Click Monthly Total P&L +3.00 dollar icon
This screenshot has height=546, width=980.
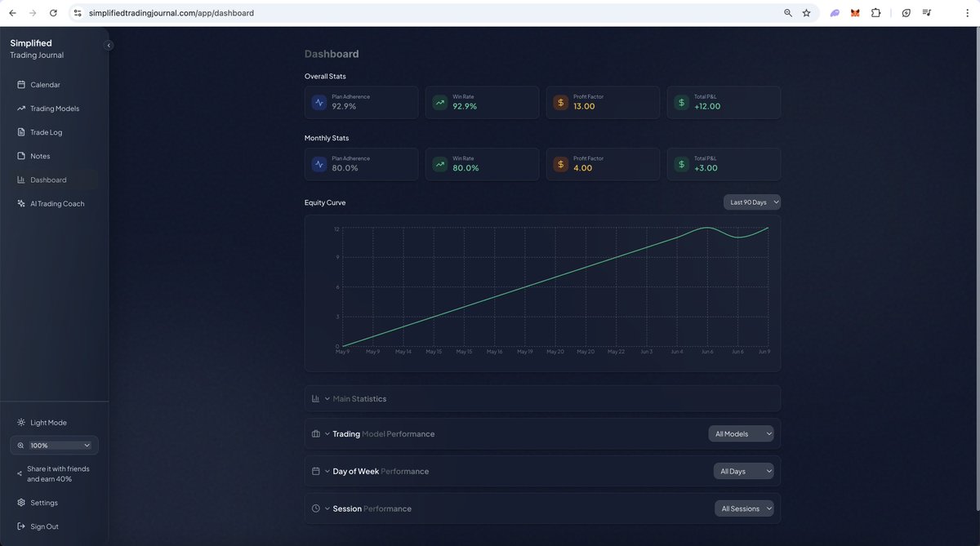click(682, 164)
